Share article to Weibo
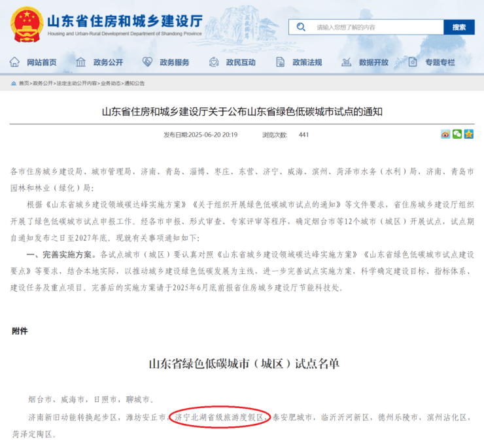 point(446,134)
